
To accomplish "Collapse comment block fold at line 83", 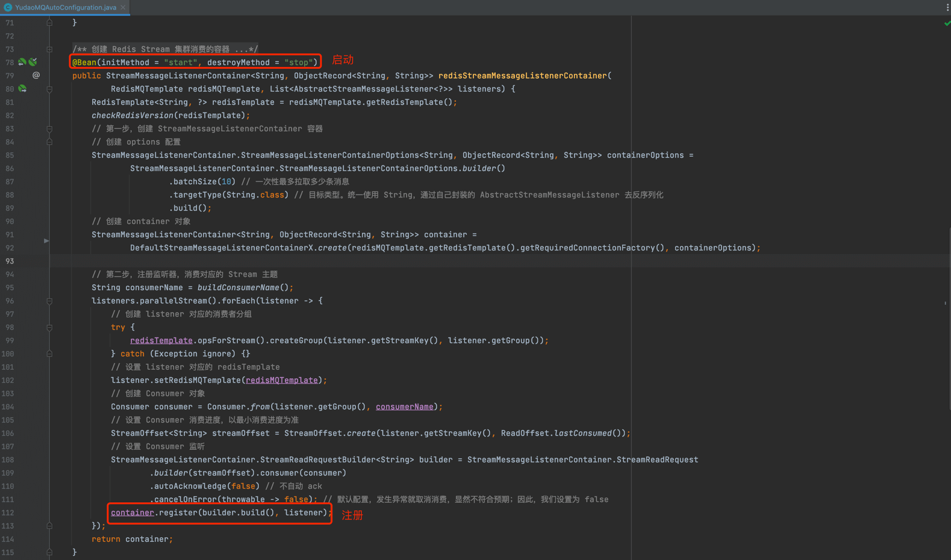I will (x=49, y=129).
